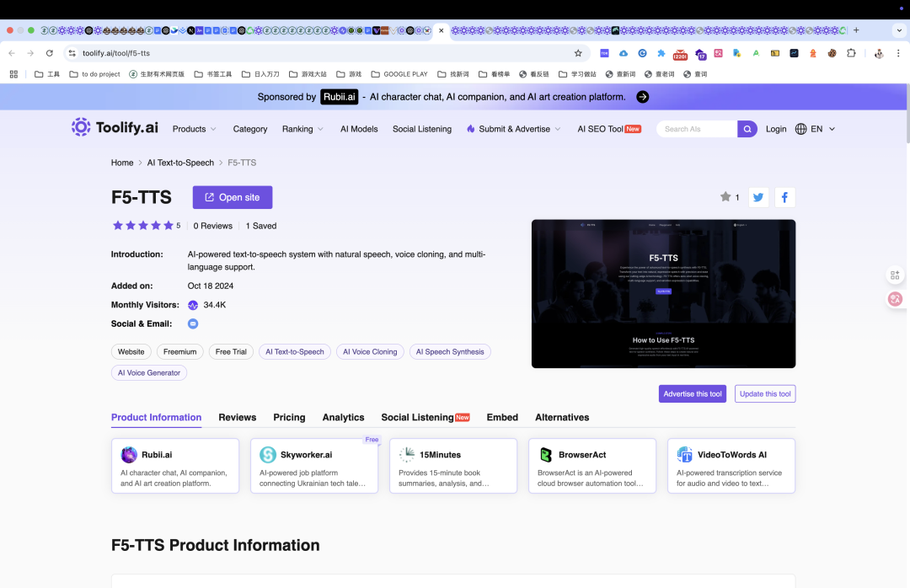Switch to the Analytics tab
The width and height of the screenshot is (910, 588).
[x=343, y=417]
